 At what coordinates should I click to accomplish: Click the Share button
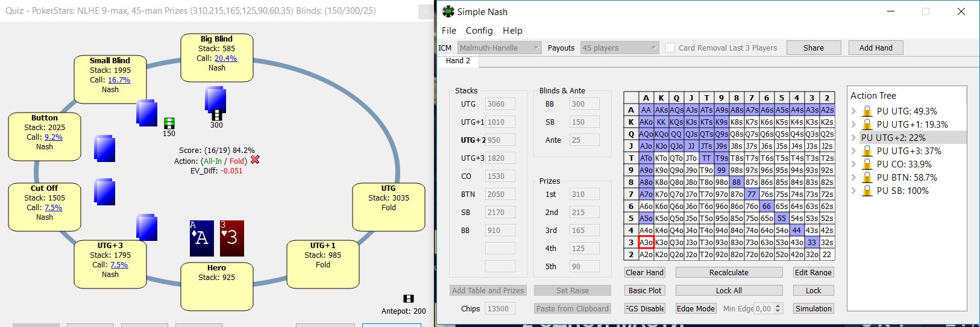click(x=813, y=48)
